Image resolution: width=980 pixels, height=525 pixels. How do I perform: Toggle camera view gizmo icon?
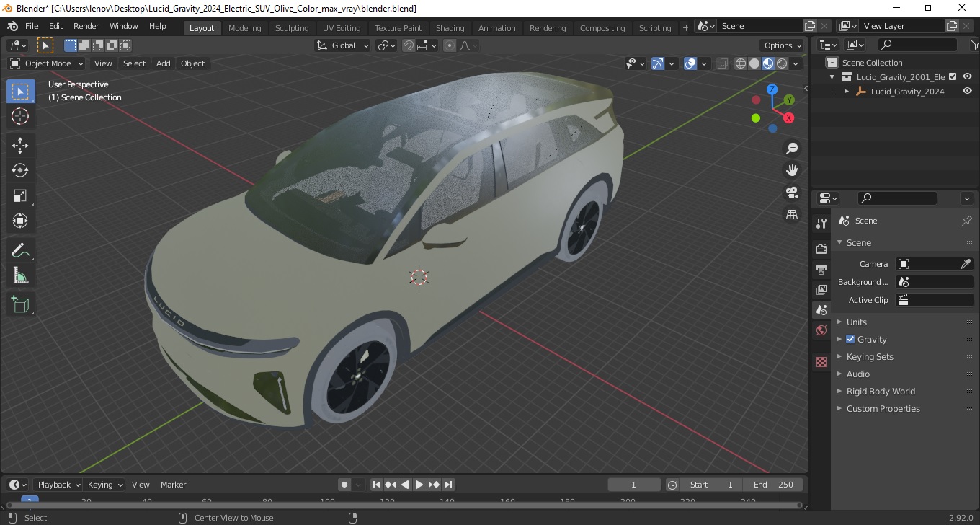(792, 193)
